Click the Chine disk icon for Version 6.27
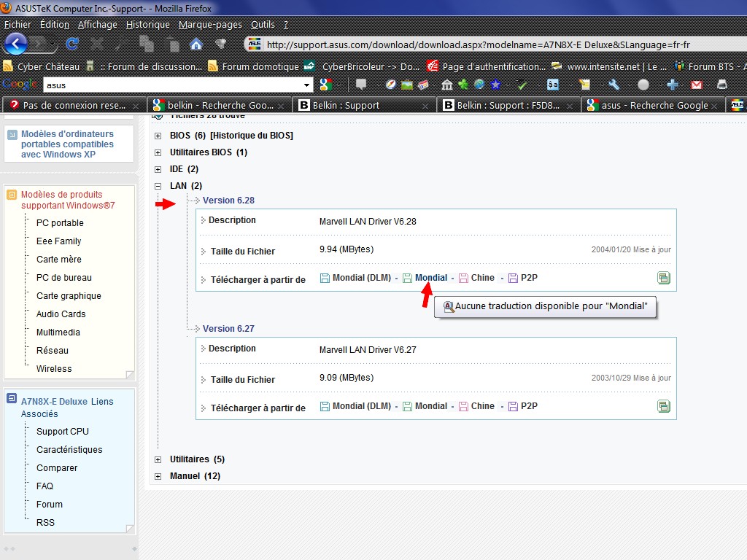This screenshot has width=747, height=560. tap(463, 406)
